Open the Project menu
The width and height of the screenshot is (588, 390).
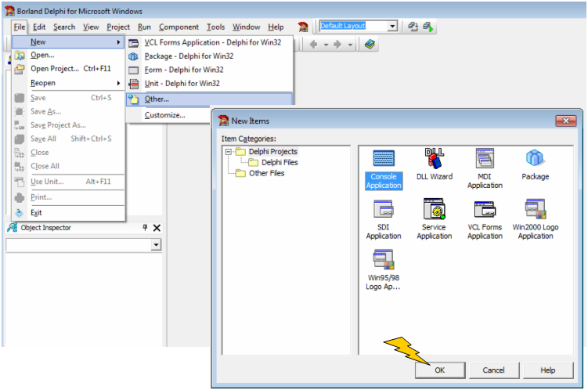[118, 27]
